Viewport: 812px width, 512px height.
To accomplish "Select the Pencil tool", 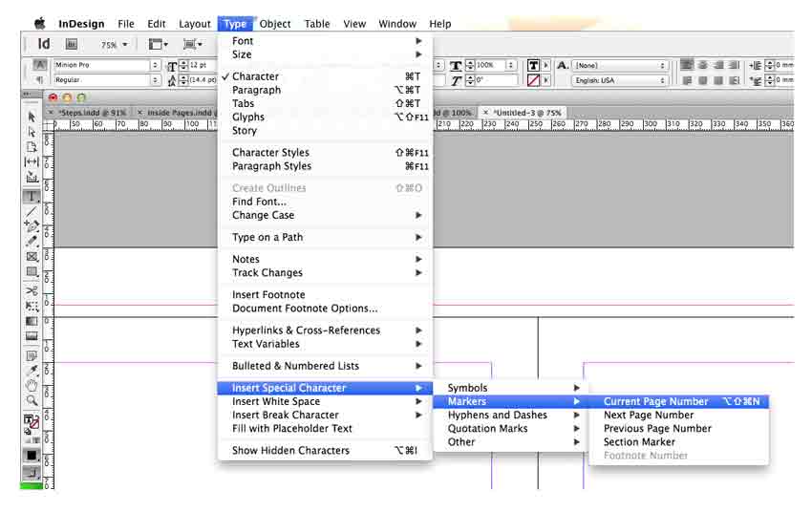I will tap(32, 241).
